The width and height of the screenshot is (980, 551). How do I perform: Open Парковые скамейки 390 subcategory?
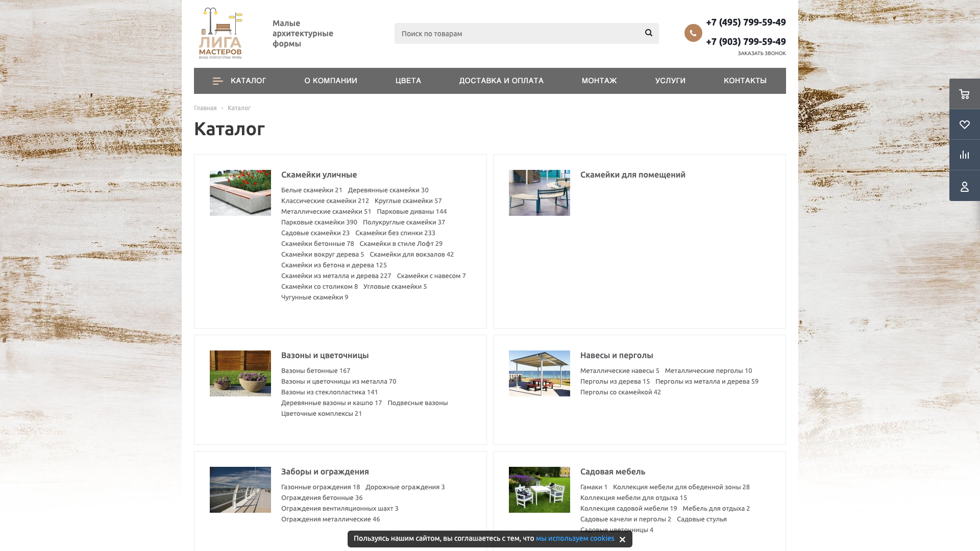[x=319, y=222]
